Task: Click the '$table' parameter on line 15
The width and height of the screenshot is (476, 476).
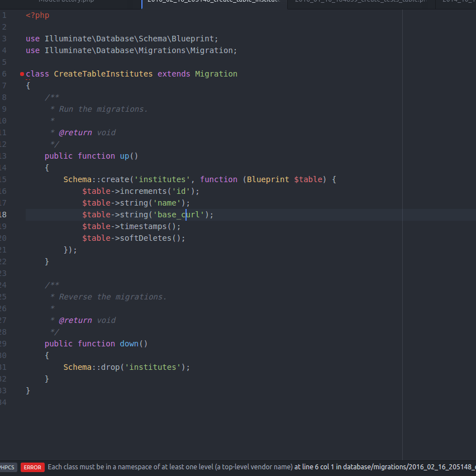Action: [x=308, y=179]
